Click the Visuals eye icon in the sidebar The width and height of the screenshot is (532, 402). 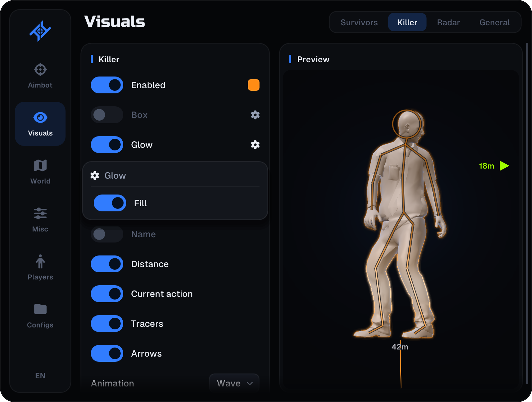click(40, 117)
